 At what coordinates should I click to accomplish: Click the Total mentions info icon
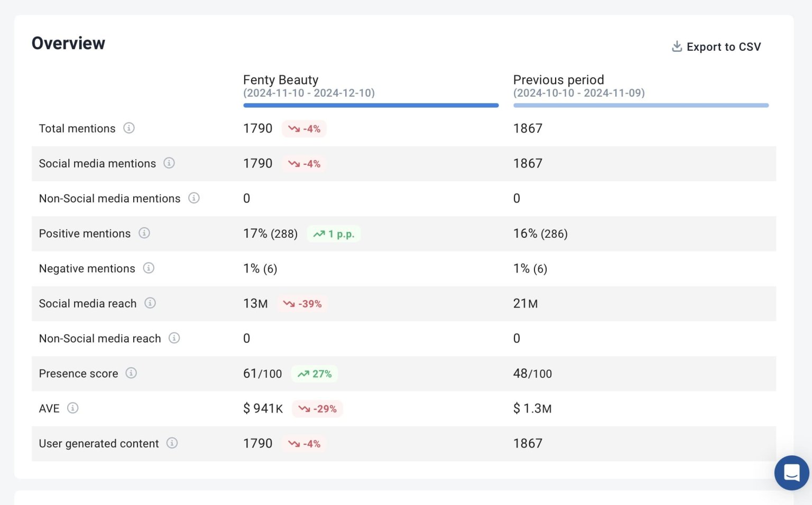coord(129,128)
